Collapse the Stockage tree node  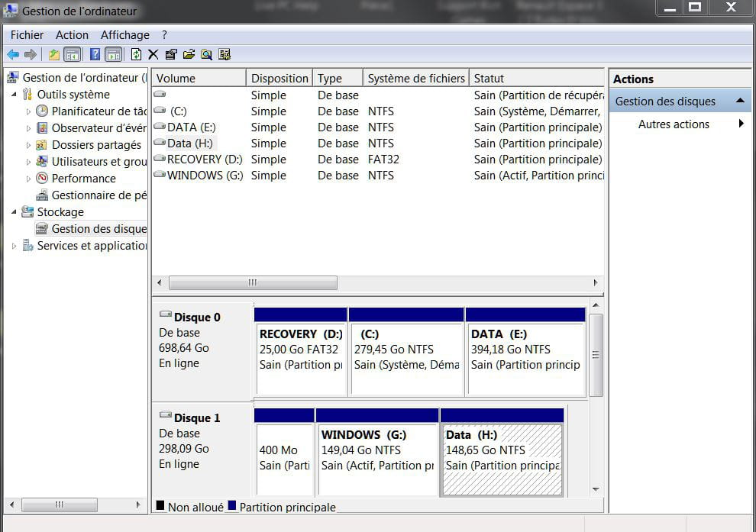(14, 212)
